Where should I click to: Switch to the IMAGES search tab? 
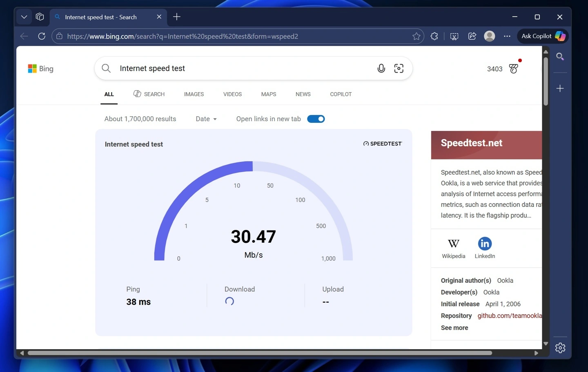194,94
